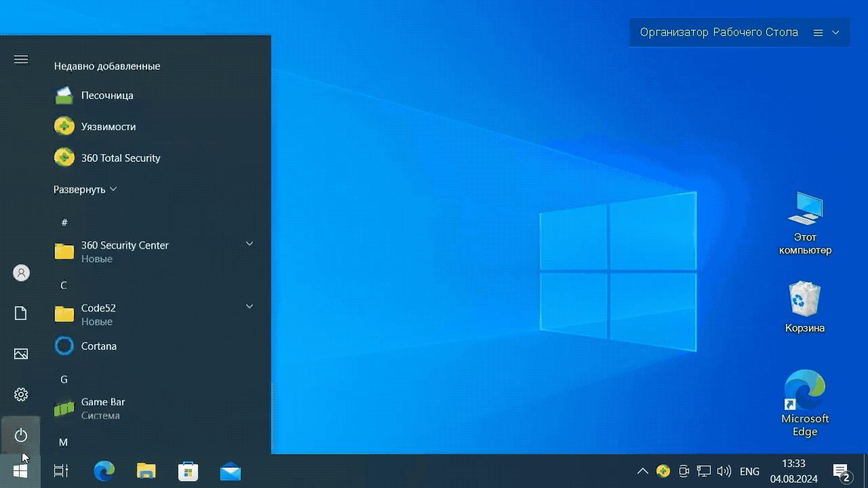
Task: Open the Documents icon in Start sidebar
Action: 21,313
